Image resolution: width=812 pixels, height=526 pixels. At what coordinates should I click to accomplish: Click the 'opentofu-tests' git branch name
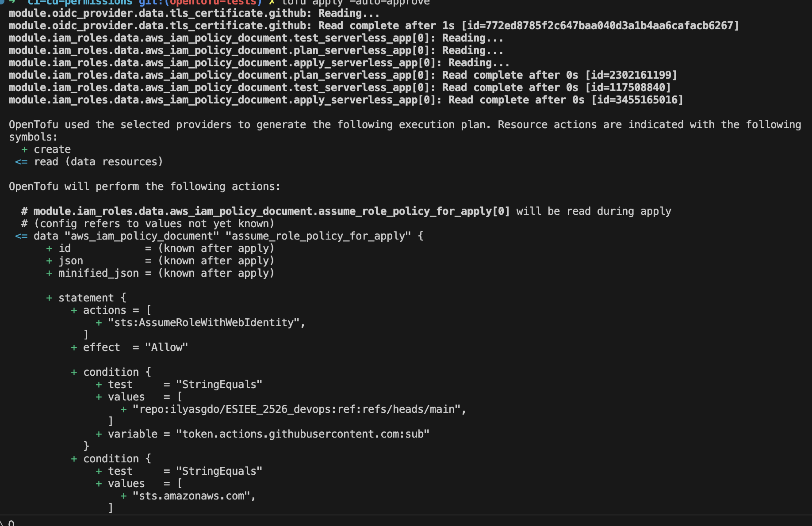coord(213,2)
